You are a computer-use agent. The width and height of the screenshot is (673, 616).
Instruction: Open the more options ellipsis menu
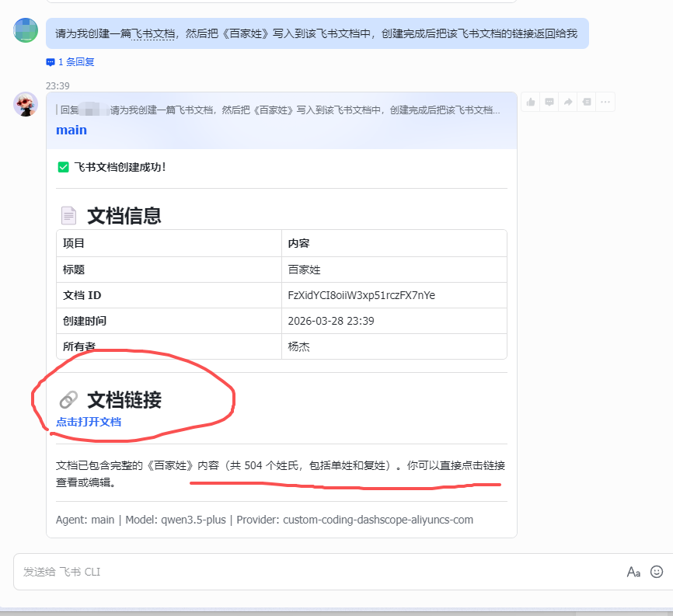click(x=605, y=102)
